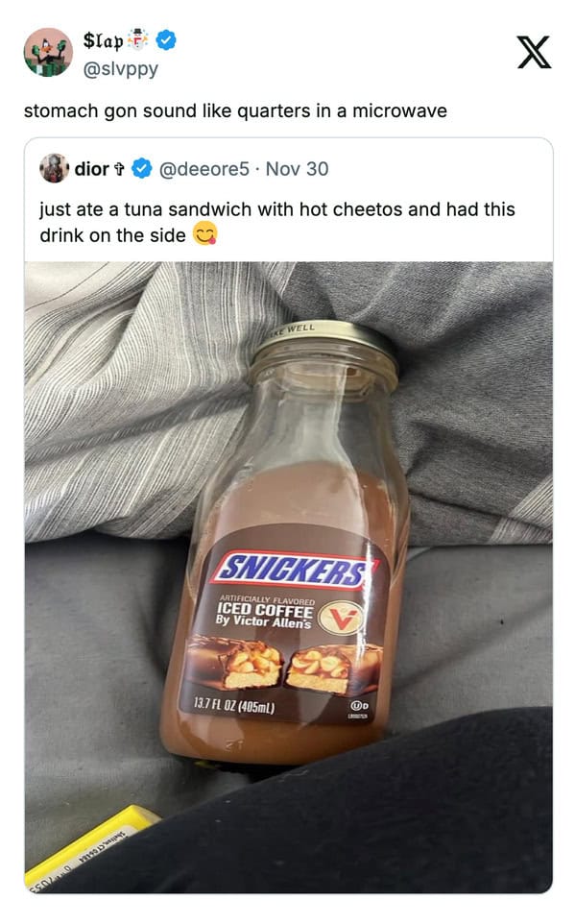Open the @deeore5 handle link
Viewport: 575px width, 924px height.
pyautogui.click(x=204, y=169)
